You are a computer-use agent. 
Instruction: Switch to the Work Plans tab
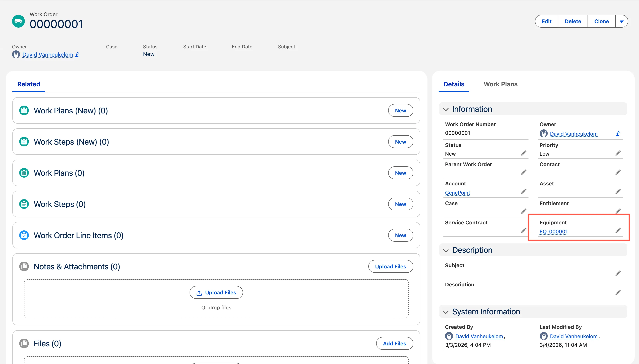[500, 84]
